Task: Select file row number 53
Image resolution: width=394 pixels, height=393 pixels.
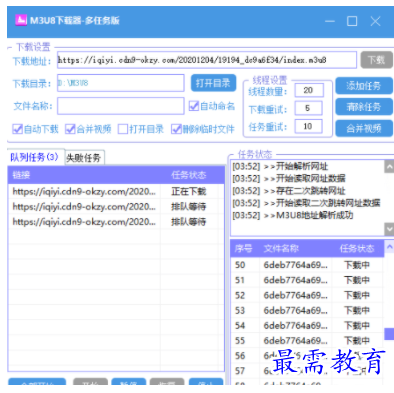Action: click(x=307, y=310)
